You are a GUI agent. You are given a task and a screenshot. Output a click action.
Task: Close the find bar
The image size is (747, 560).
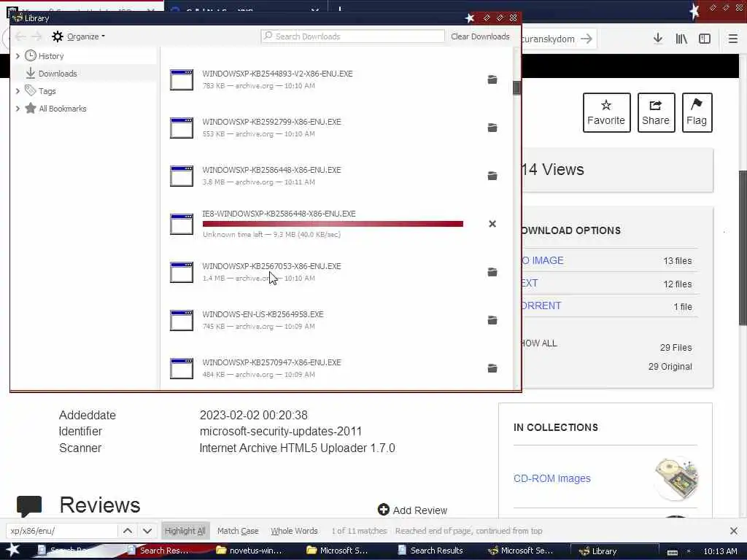(x=734, y=531)
